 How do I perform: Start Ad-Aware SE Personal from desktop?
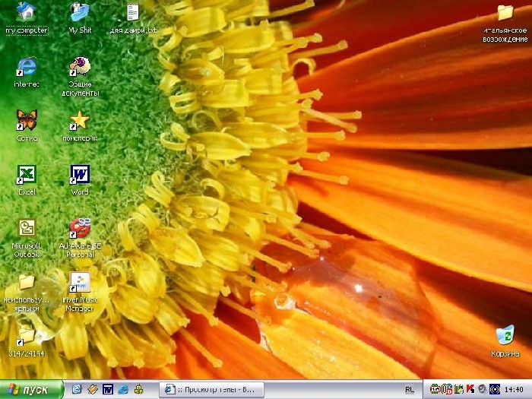coord(80,228)
